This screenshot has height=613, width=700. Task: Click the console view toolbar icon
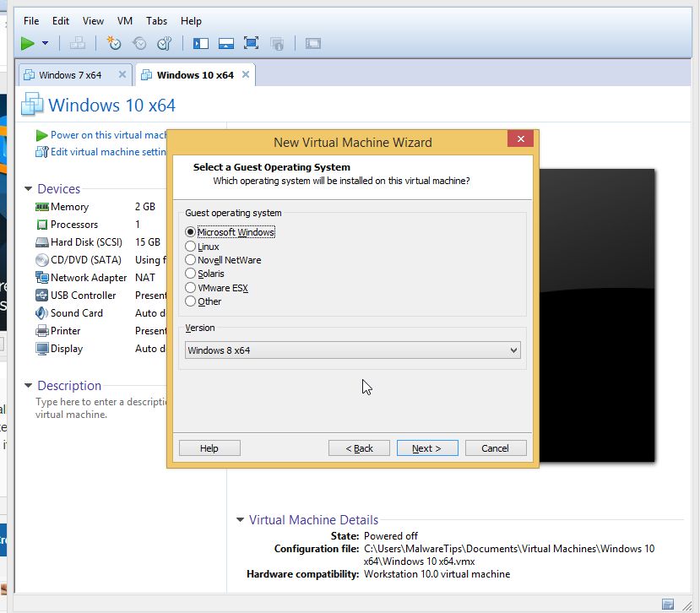pos(313,43)
